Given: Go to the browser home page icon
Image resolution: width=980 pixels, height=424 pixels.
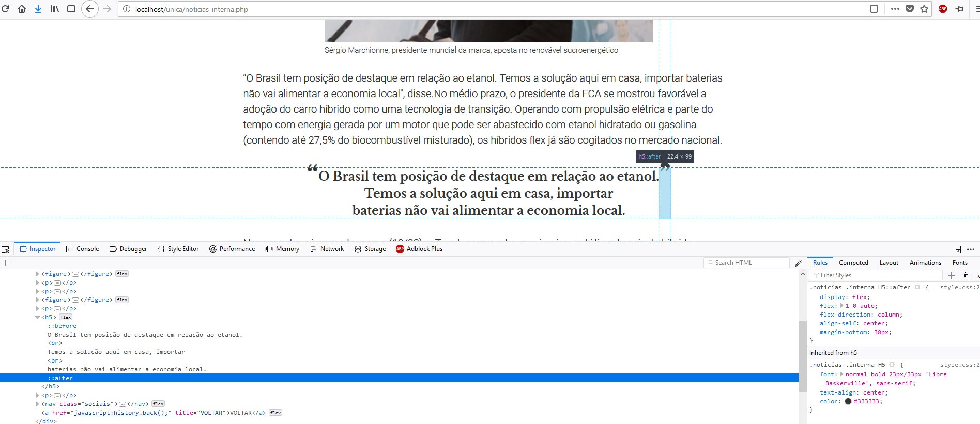Looking at the screenshot, I should coord(22,9).
